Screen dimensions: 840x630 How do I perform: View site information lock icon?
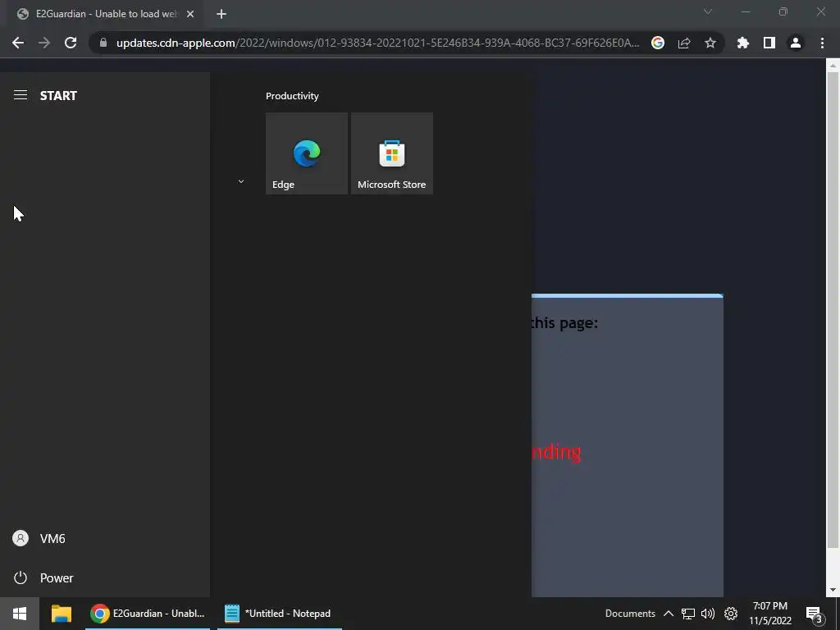pos(103,43)
